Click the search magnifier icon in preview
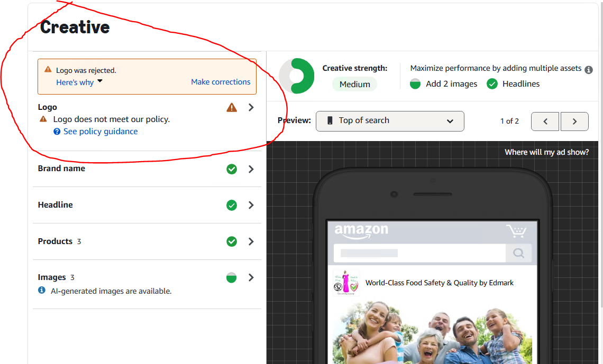Screen dimensions: 603x364 click(518, 254)
